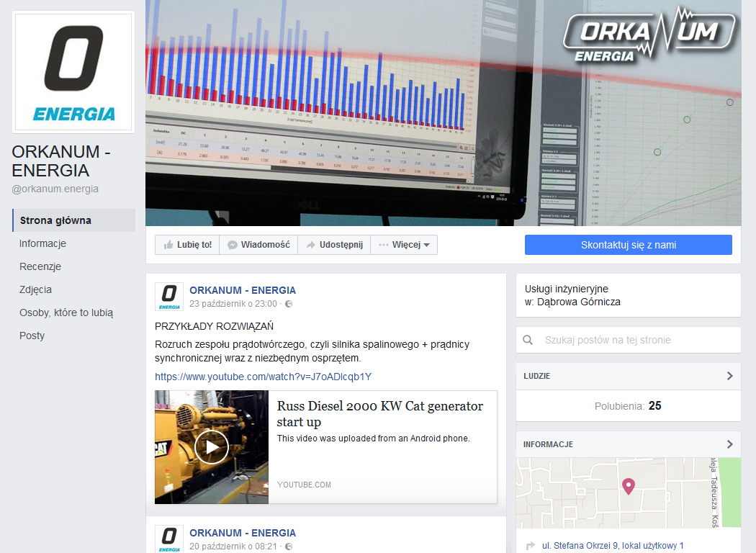Expand the LUDZIE section chevron
Screen dimensions: 756x553
[729, 376]
